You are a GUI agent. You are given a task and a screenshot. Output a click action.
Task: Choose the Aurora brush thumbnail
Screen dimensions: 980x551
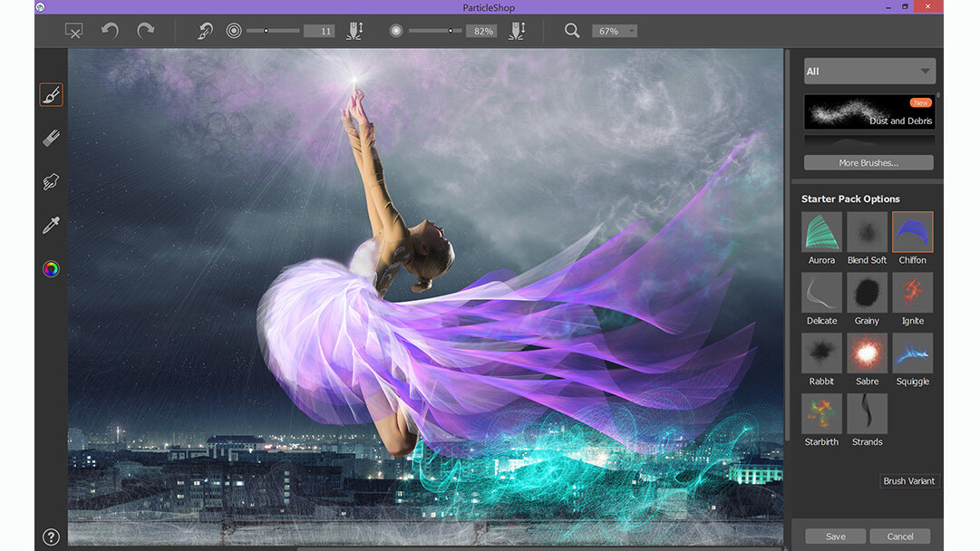click(x=821, y=232)
